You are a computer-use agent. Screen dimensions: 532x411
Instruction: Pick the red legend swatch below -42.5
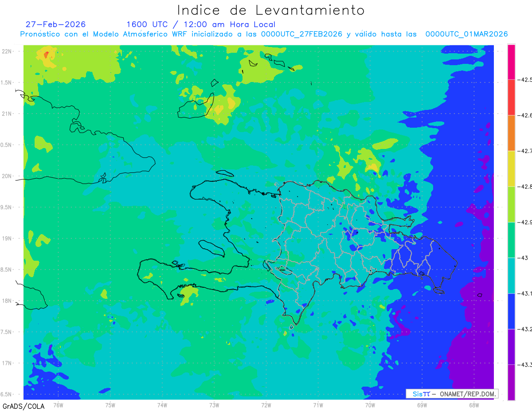tap(511, 97)
